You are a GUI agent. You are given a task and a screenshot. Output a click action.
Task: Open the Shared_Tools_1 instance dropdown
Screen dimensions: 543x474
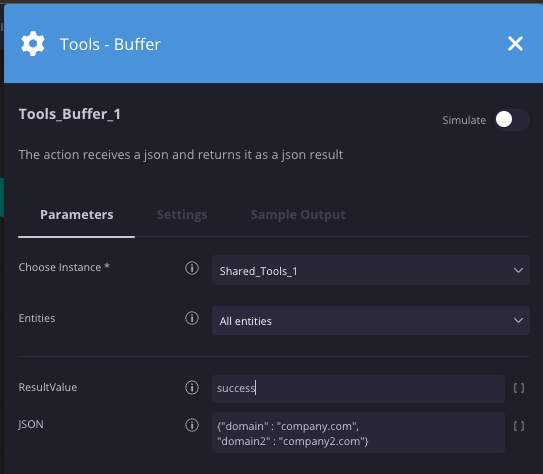371,270
